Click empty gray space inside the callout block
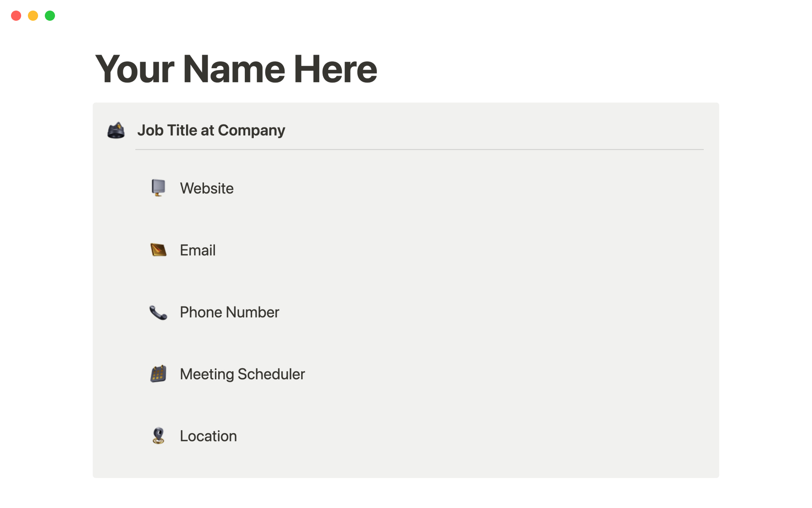Viewport: 812px width, 508px height. tap(507, 296)
